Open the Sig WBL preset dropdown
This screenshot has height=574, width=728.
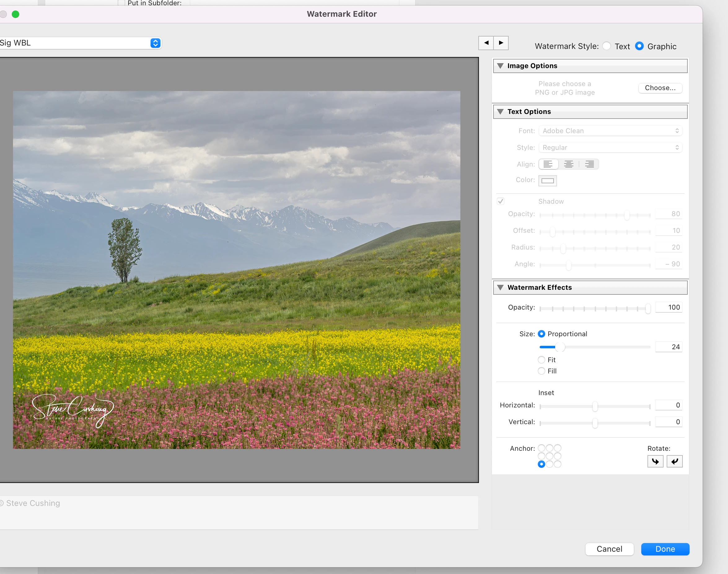pyautogui.click(x=155, y=43)
